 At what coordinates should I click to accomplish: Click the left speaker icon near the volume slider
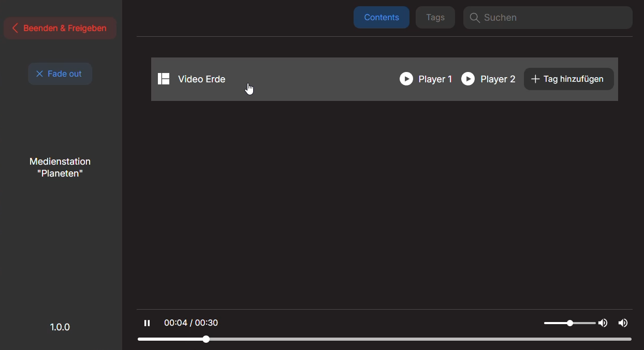coord(603,323)
